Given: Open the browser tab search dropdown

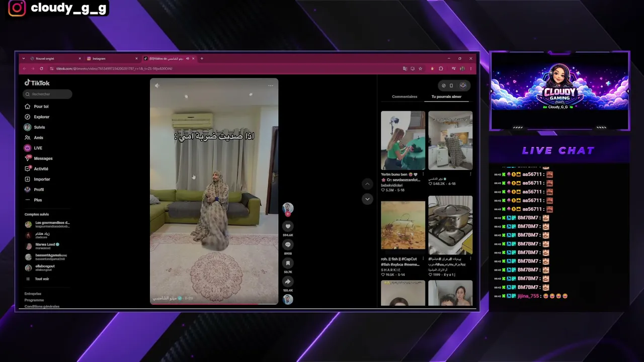Looking at the screenshot, I should [x=23, y=58].
